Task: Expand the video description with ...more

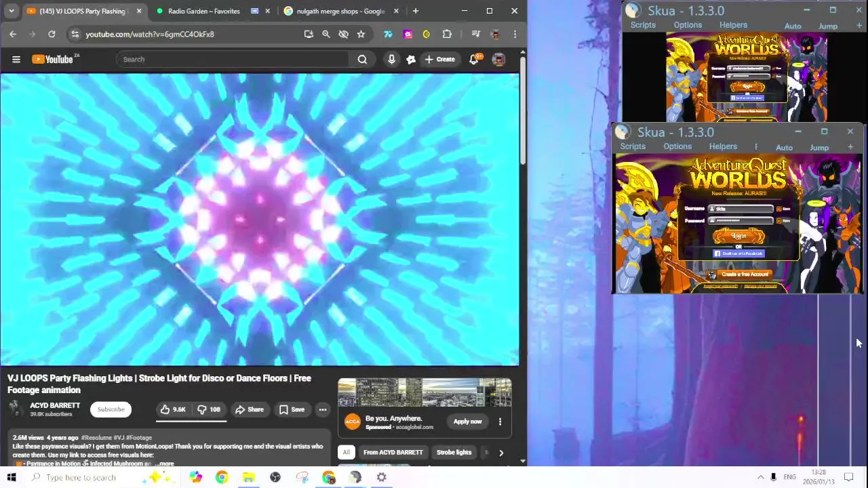Action: click(x=163, y=464)
